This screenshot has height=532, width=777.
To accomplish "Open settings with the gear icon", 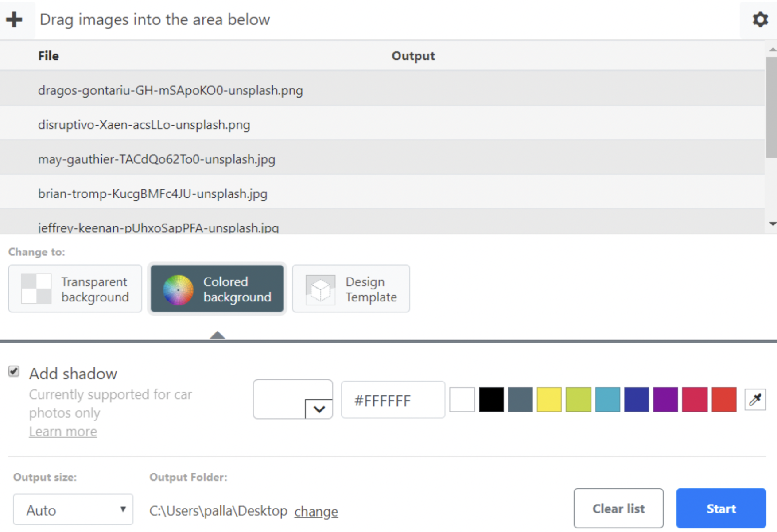I will point(760,19).
